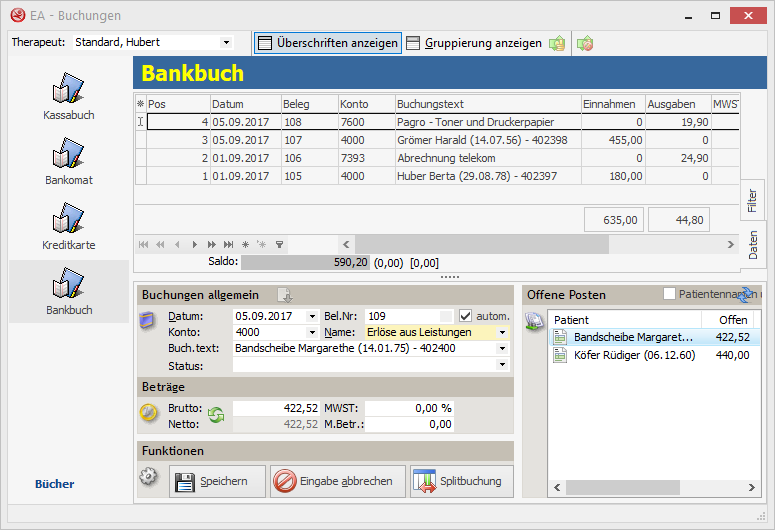
Task: Open the Therapeut dropdown
Action: [225, 42]
